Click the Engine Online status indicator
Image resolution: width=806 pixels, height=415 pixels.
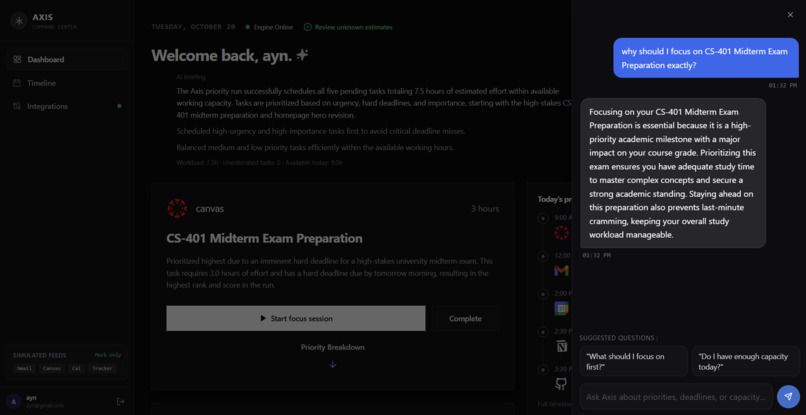269,27
